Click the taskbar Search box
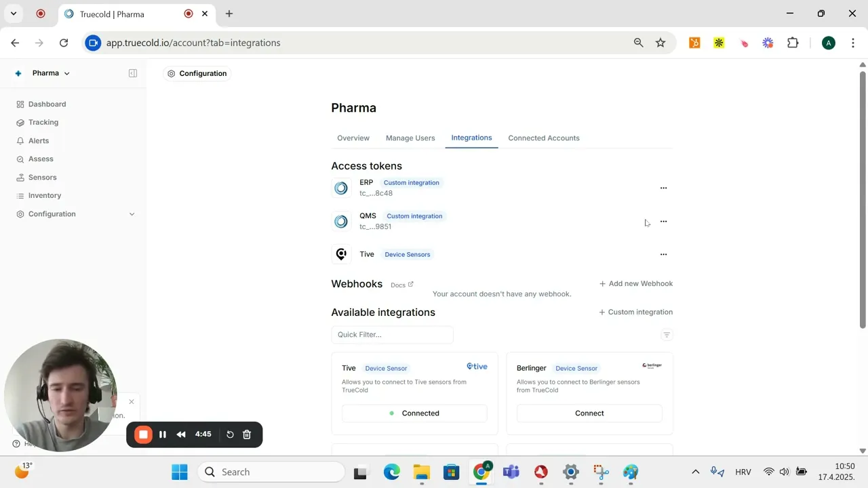868x488 pixels. 271,472
